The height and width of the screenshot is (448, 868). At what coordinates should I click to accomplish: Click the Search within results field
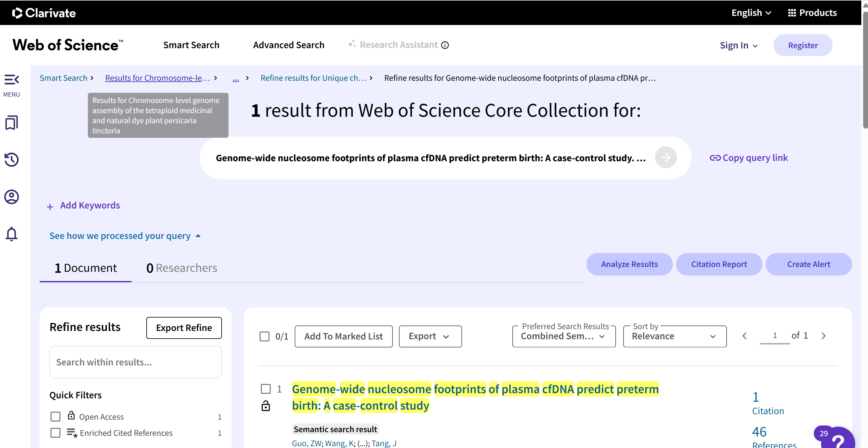[x=135, y=362]
